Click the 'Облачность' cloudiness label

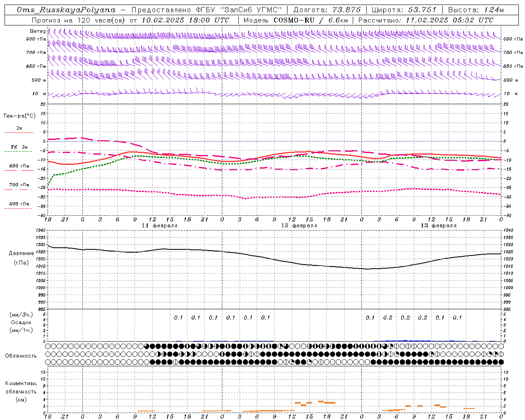(x=21, y=356)
